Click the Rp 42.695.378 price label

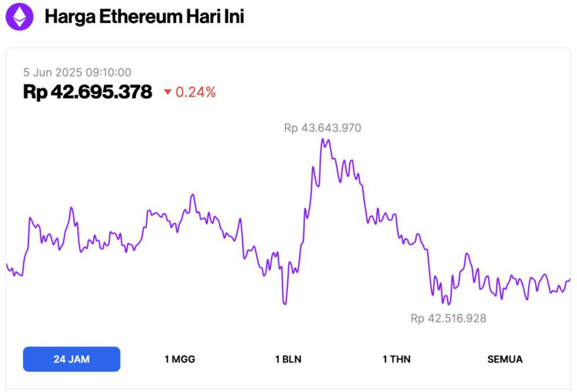click(x=87, y=91)
